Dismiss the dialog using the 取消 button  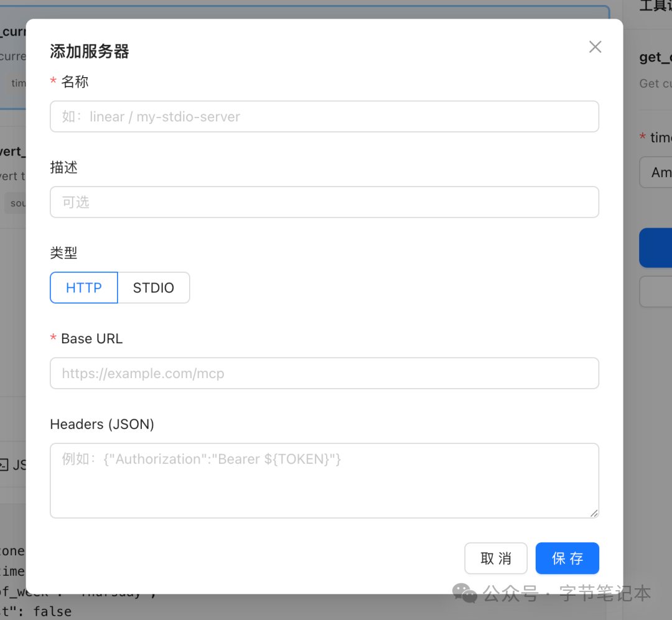(496, 558)
